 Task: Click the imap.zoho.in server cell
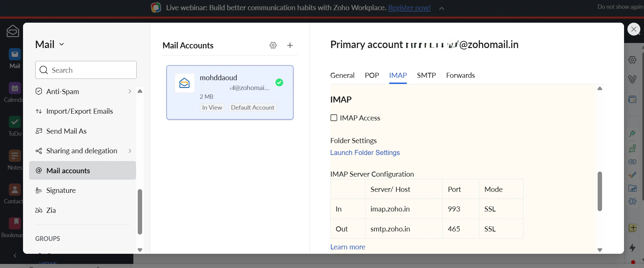pyautogui.click(x=404, y=209)
